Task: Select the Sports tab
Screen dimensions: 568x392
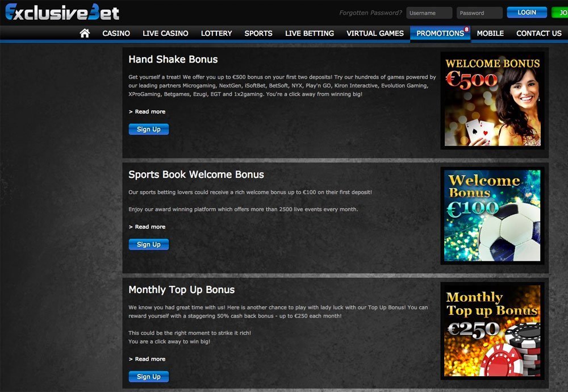Action: [x=258, y=33]
